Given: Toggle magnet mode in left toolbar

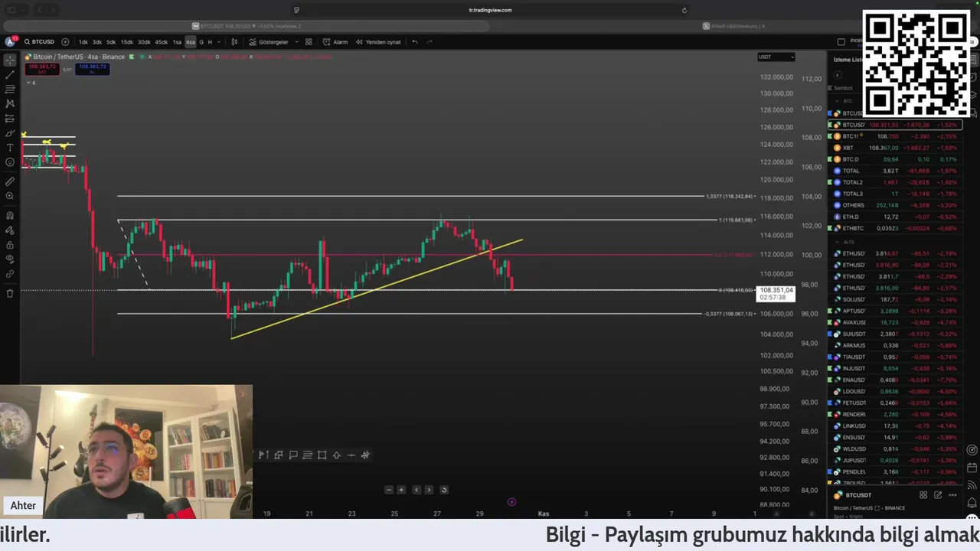Looking at the screenshot, I should 10,216.
